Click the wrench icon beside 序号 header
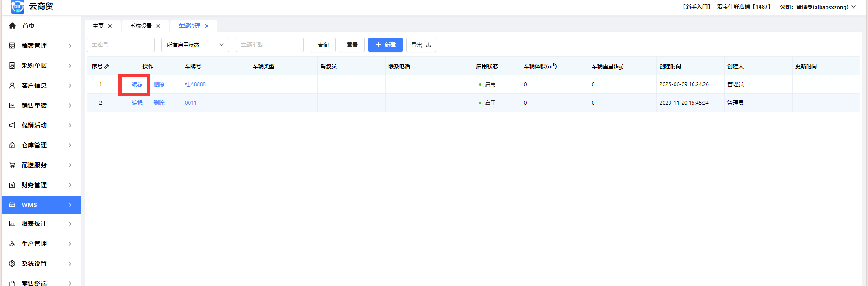 click(x=107, y=66)
